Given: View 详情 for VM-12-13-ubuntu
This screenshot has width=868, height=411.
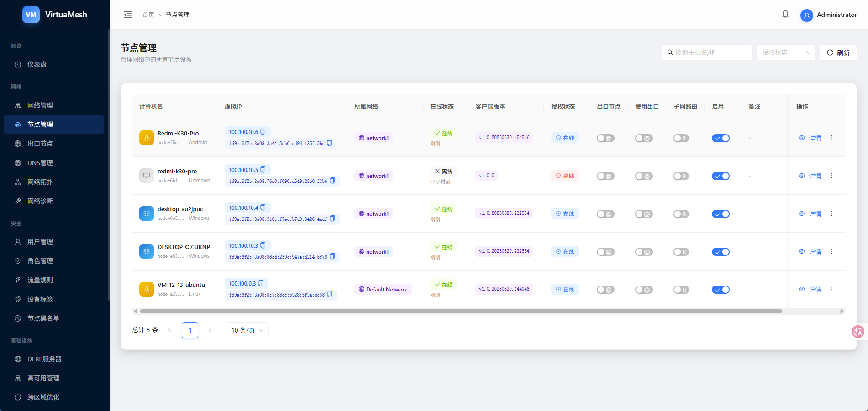Looking at the screenshot, I should (x=810, y=289).
